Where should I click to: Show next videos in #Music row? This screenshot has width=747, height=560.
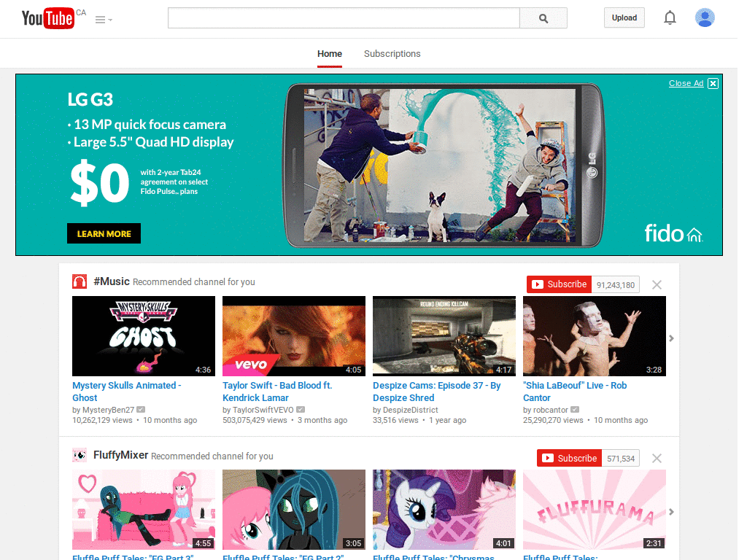coord(671,338)
